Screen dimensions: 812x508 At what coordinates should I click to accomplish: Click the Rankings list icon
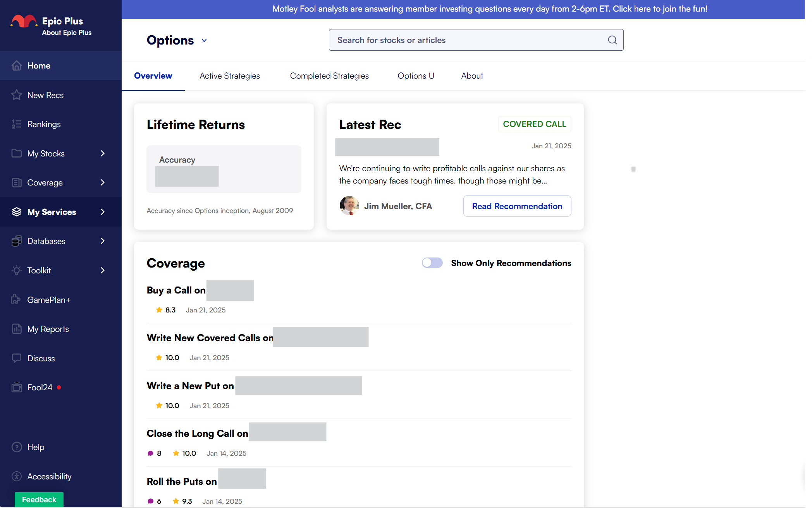point(16,124)
